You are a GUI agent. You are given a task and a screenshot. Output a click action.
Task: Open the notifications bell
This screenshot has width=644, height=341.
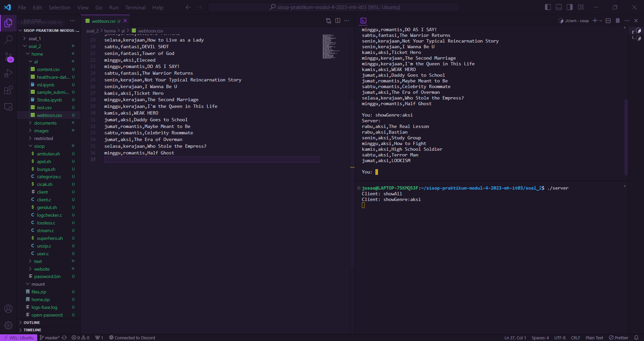(636, 338)
